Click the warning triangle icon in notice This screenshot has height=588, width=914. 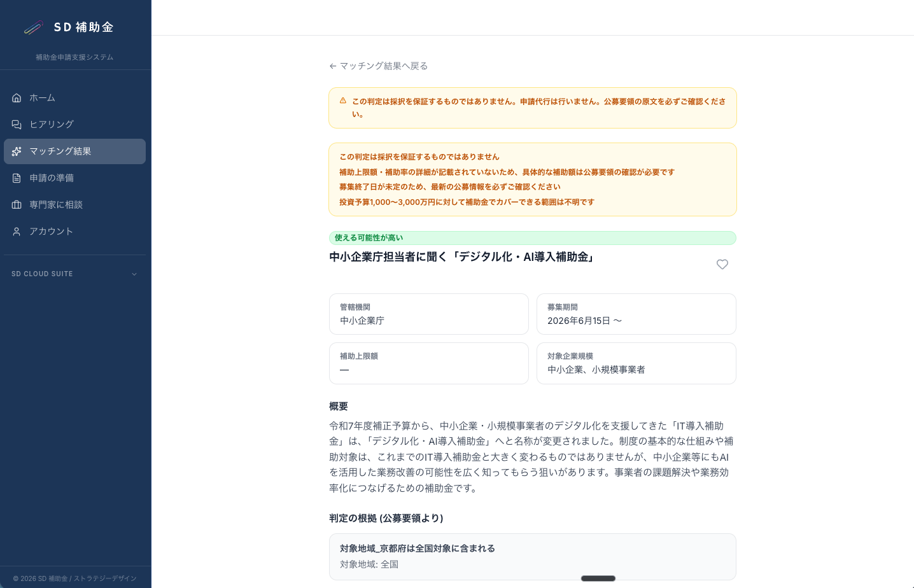click(x=343, y=101)
